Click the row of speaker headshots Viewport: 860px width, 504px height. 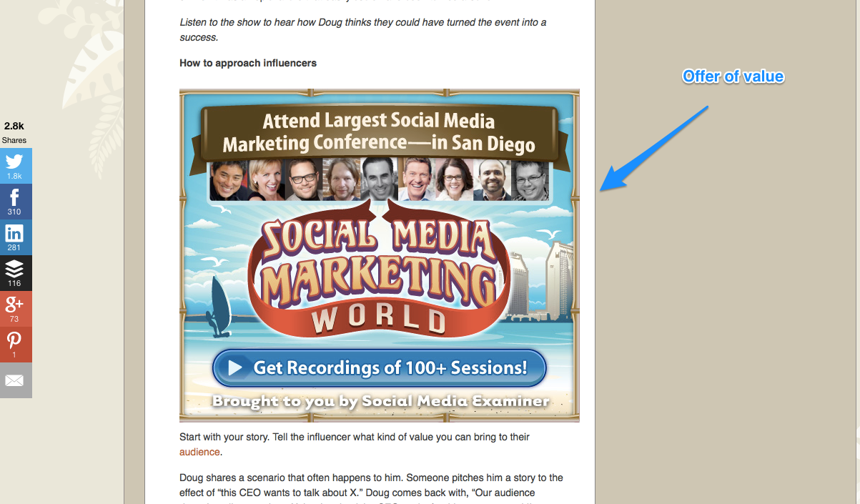pyautogui.click(x=380, y=179)
